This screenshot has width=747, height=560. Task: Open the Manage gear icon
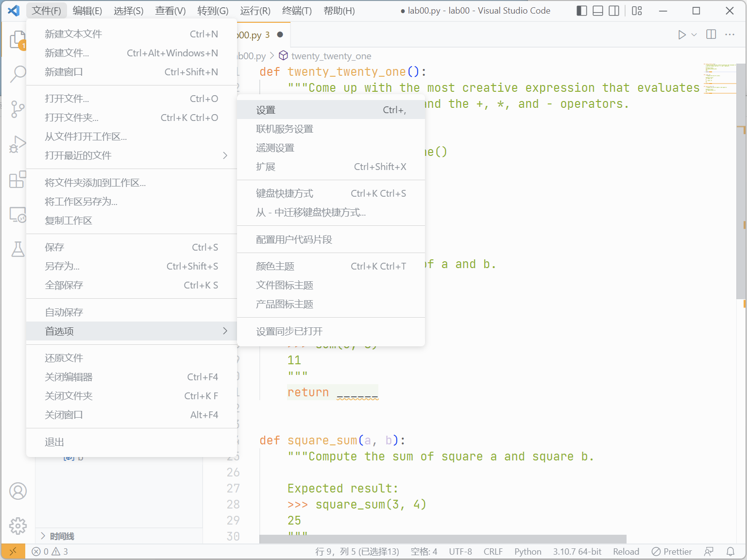tap(17, 526)
